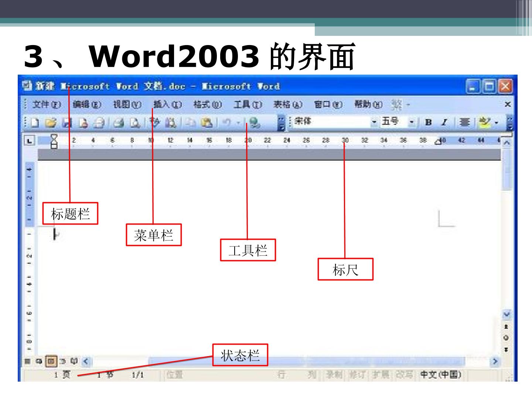This screenshot has height=399, width=532.
Task: Open the 帮助 menu
Action: click(x=369, y=105)
